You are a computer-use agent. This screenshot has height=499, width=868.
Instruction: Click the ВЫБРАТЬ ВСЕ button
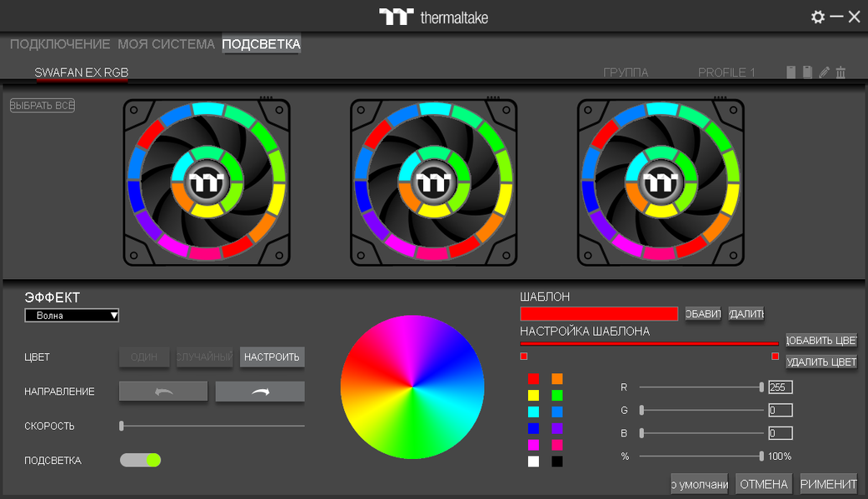42,105
